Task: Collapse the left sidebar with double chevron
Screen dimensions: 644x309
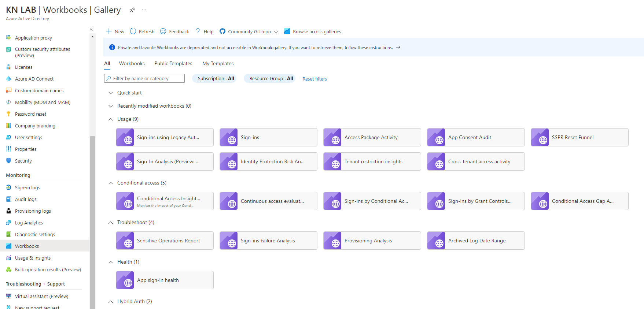Action: pyautogui.click(x=91, y=29)
